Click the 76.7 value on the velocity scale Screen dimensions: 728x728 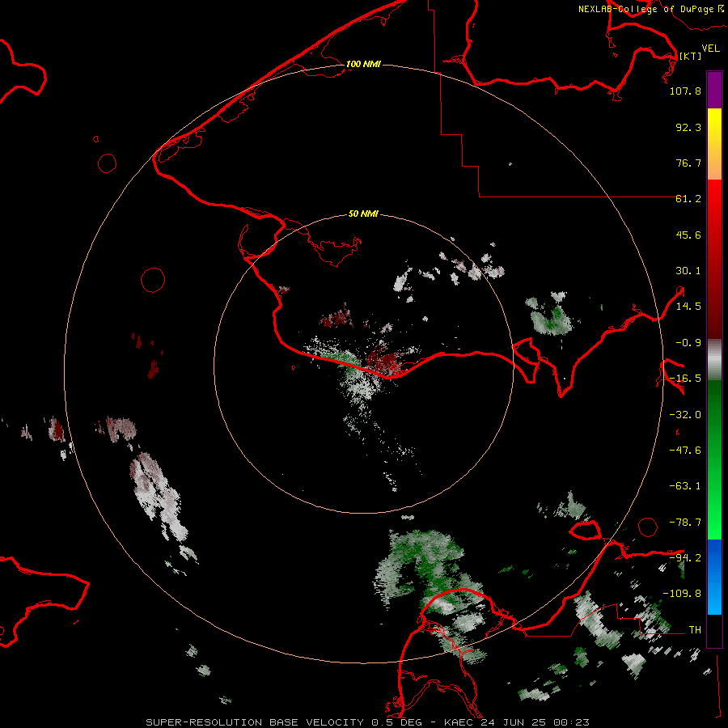coord(688,163)
